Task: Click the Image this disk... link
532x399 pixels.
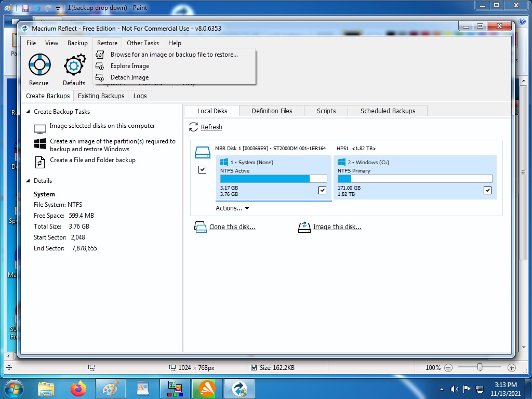Action: coord(337,227)
